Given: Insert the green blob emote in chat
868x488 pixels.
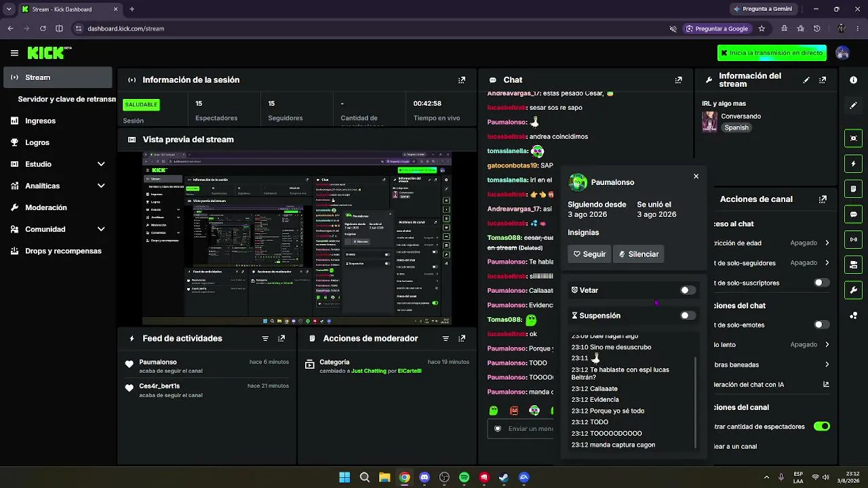Looking at the screenshot, I should pyautogui.click(x=494, y=410).
